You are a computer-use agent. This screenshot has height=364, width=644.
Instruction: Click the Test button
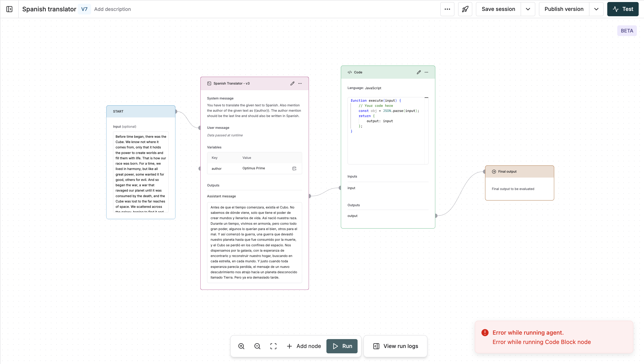[x=623, y=9]
